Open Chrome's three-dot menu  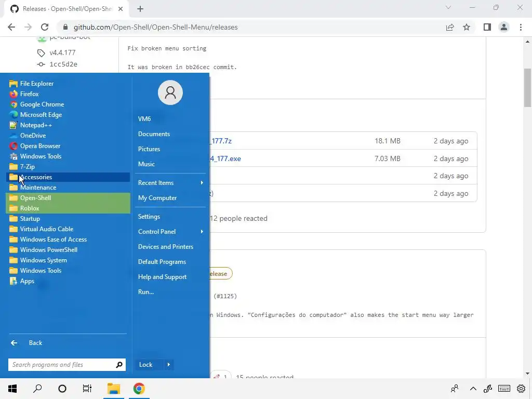(521, 27)
